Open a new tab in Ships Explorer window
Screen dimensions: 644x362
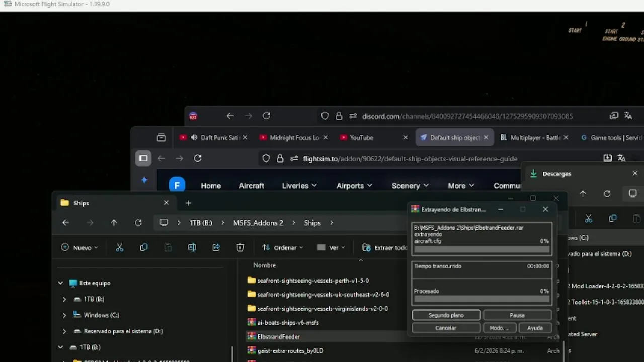(188, 203)
